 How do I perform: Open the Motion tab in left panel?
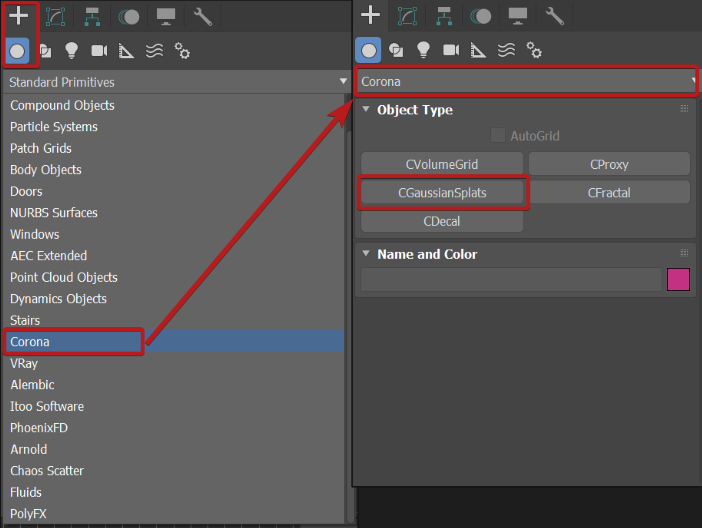coord(128,17)
